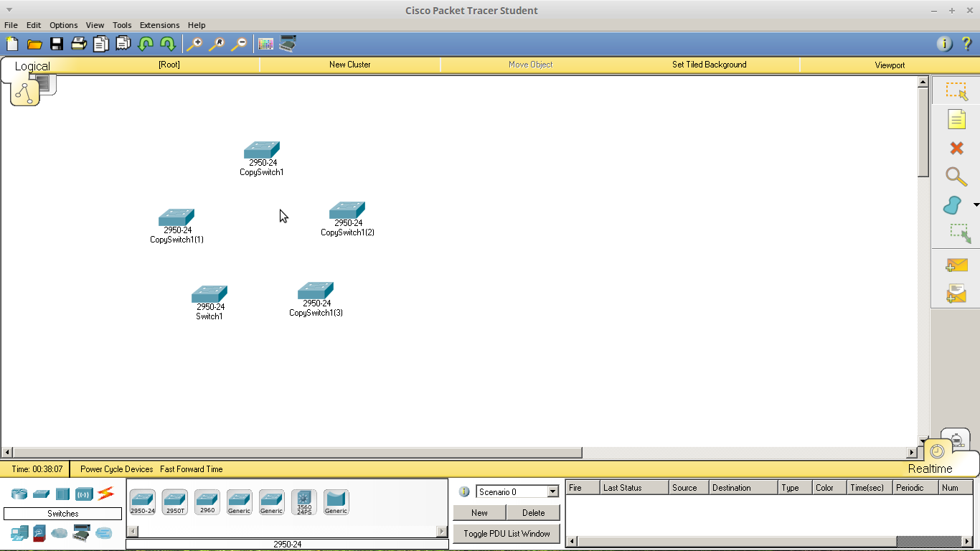Click the Viewport button

(x=890, y=65)
